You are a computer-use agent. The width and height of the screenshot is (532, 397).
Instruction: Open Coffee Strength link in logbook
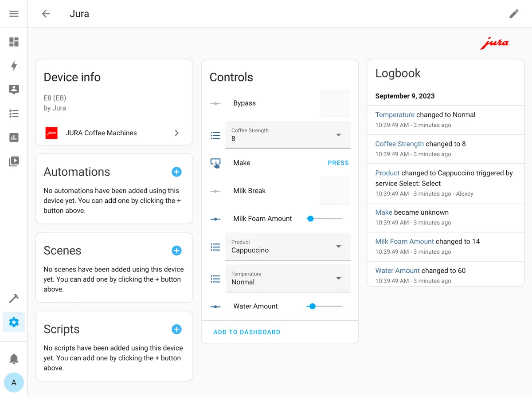coord(399,144)
